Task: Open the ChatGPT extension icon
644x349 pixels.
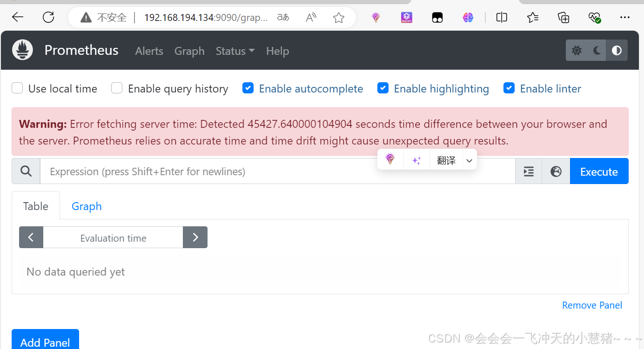Action: pyautogui.click(x=407, y=18)
